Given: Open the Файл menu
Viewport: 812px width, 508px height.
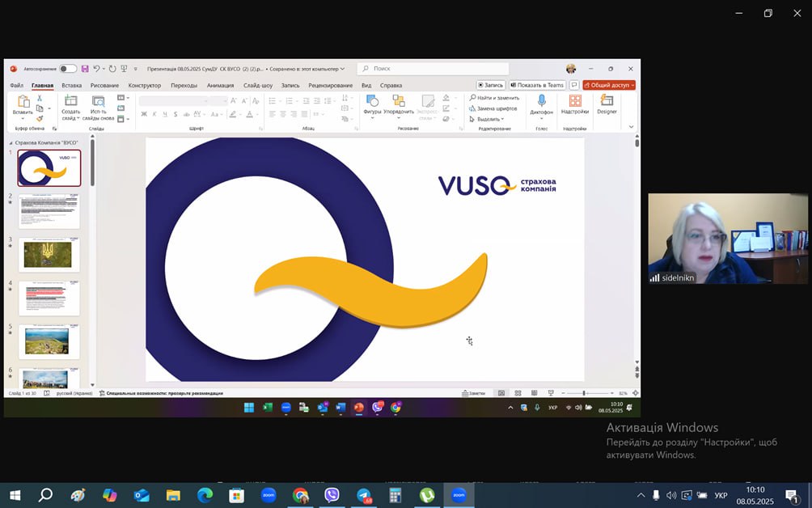Looking at the screenshot, I should point(16,86).
